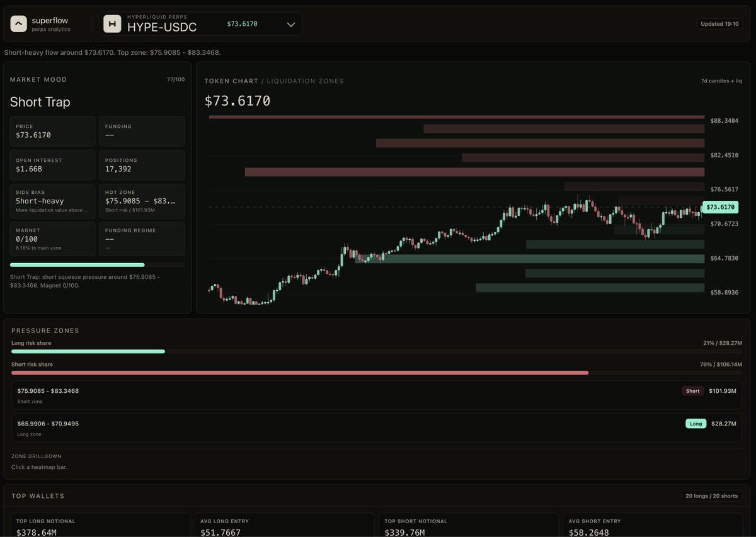Click the TOP LONG NOTIONAL $378.64M card
The height and width of the screenshot is (537, 756).
click(101, 525)
